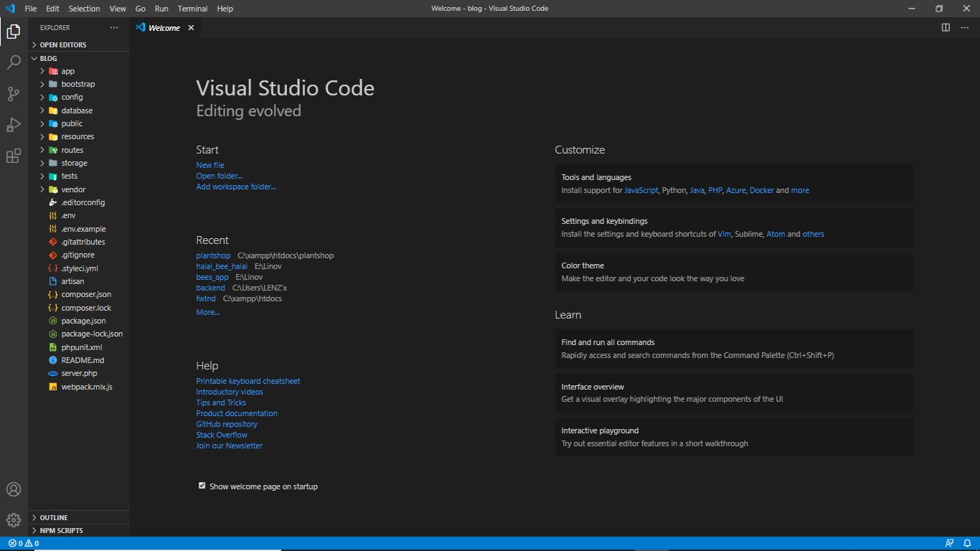The image size is (980, 551).
Task: Open the Selection menu
Action: [x=85, y=9]
